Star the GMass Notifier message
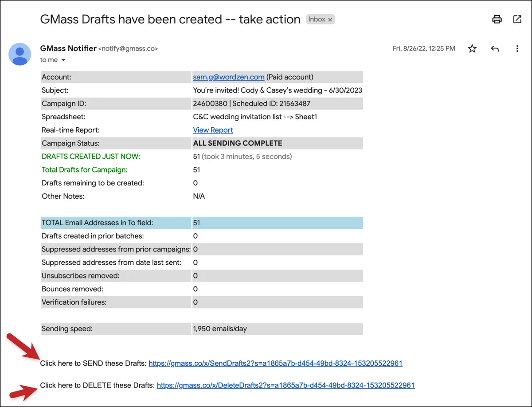Viewport: 532px width, 407px height. pyautogui.click(x=472, y=49)
